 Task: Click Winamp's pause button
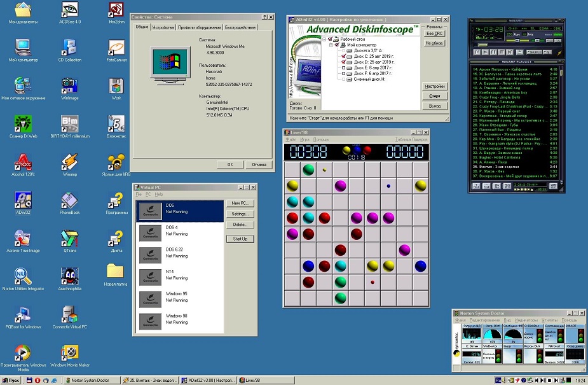pos(493,52)
